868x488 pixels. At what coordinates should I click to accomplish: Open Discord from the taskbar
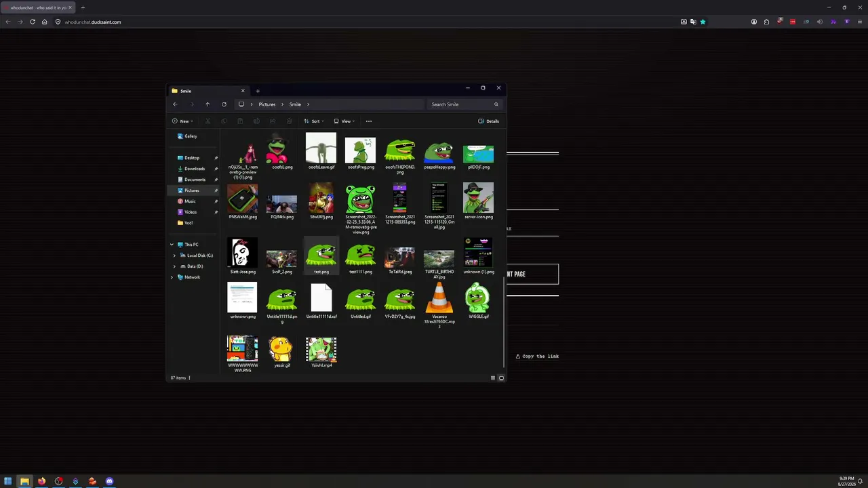(109, 481)
